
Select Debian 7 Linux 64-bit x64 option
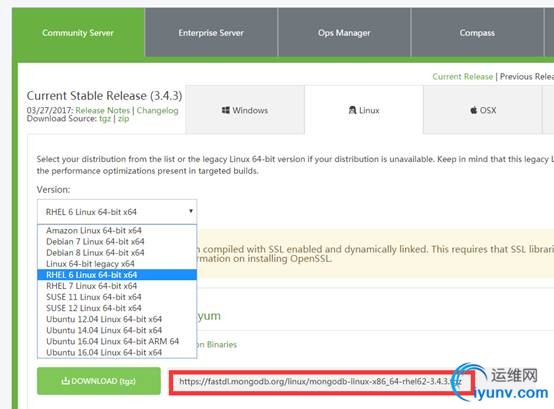pos(117,242)
